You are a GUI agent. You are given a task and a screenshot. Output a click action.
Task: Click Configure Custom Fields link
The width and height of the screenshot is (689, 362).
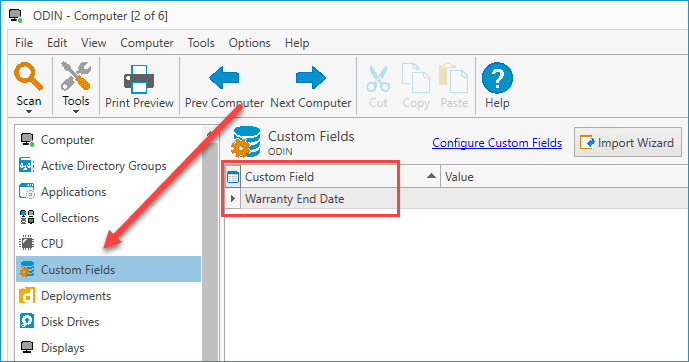click(497, 143)
